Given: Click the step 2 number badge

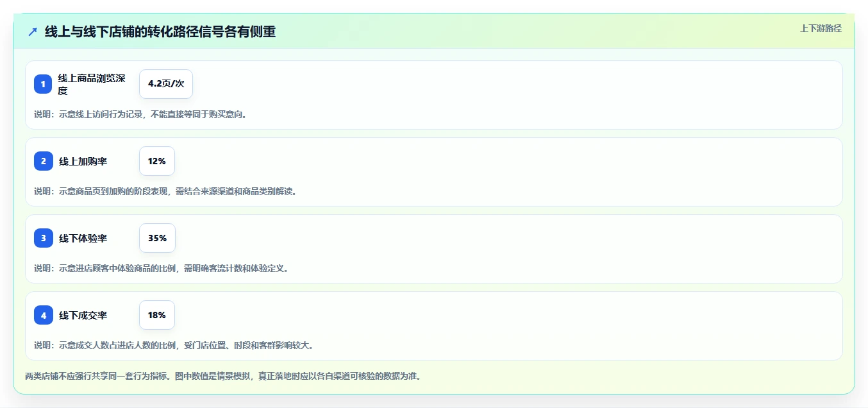Looking at the screenshot, I should tap(43, 161).
